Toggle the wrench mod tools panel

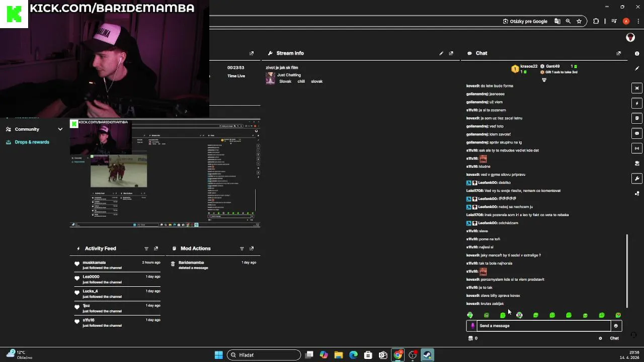(637, 178)
